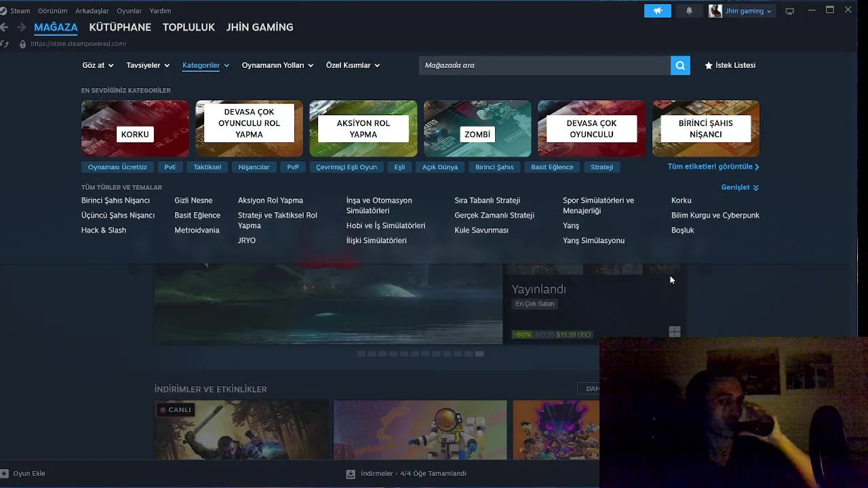Open the Jhin gaming account dropdown

point(748,11)
